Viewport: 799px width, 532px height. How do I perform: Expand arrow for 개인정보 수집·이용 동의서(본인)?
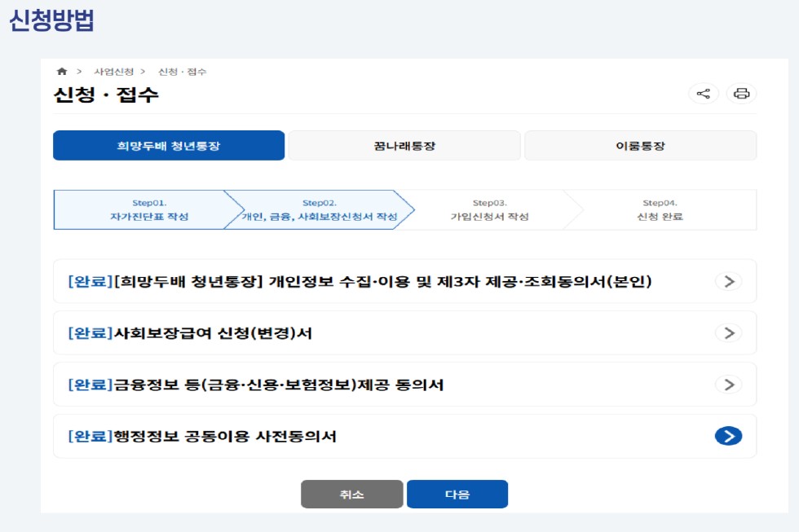(729, 282)
